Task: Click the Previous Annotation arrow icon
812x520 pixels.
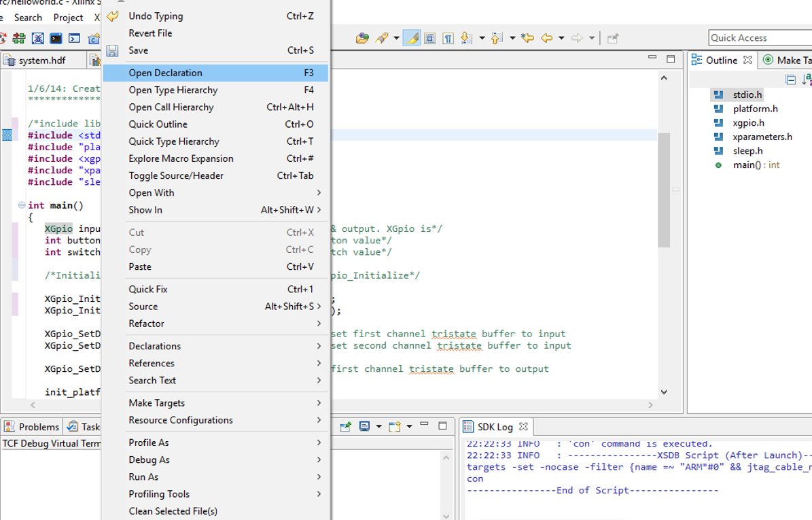Action: (497, 38)
